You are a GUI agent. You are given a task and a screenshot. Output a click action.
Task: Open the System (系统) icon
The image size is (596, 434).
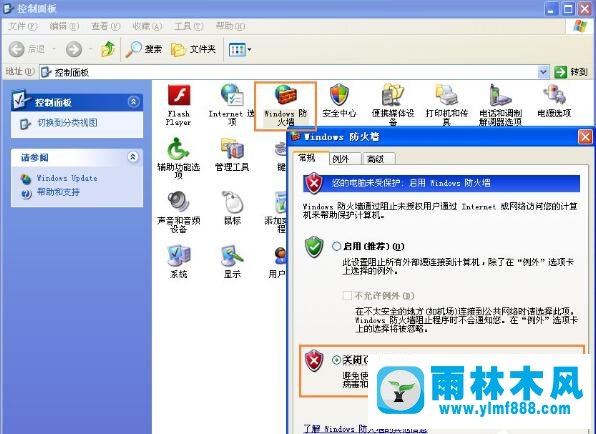click(179, 261)
